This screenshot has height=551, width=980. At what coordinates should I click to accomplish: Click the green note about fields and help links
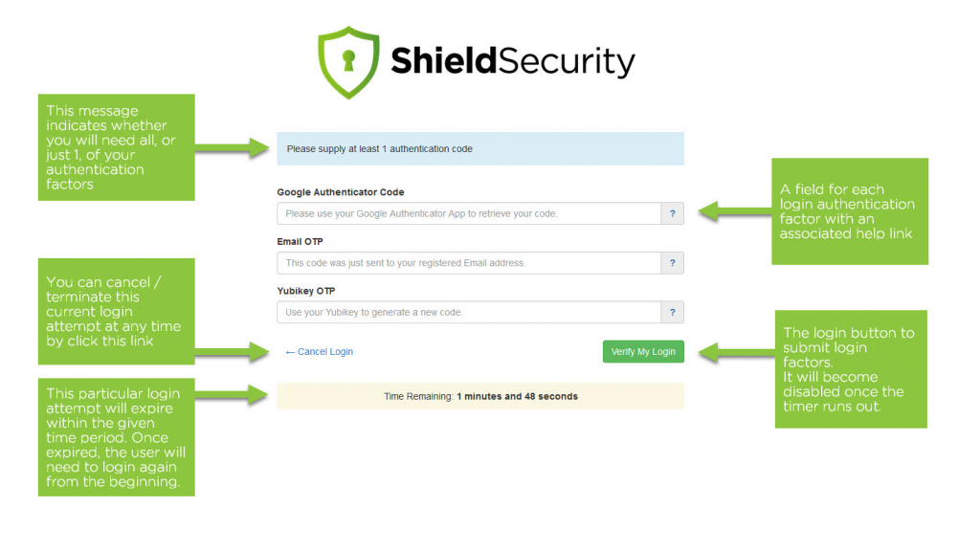pyautogui.click(x=850, y=211)
